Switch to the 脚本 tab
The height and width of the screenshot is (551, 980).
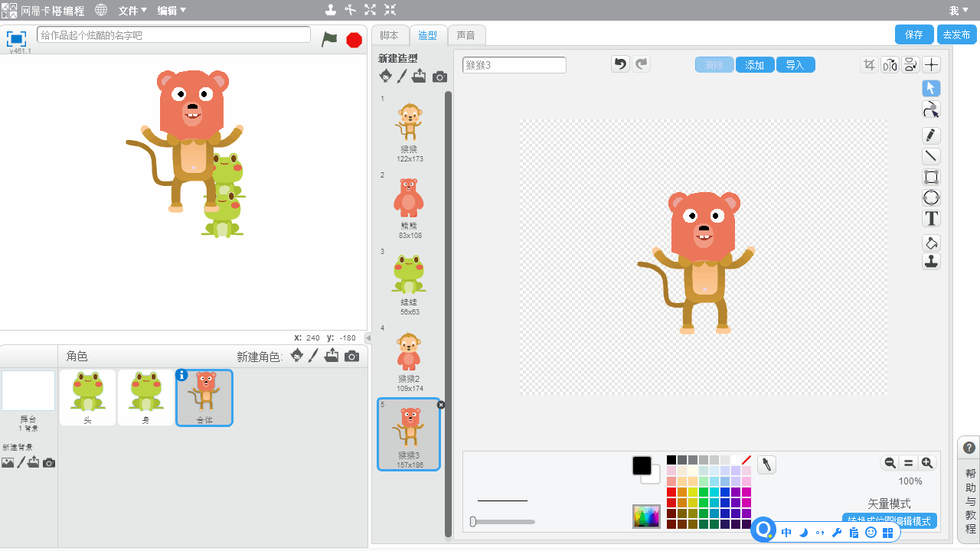(x=390, y=35)
